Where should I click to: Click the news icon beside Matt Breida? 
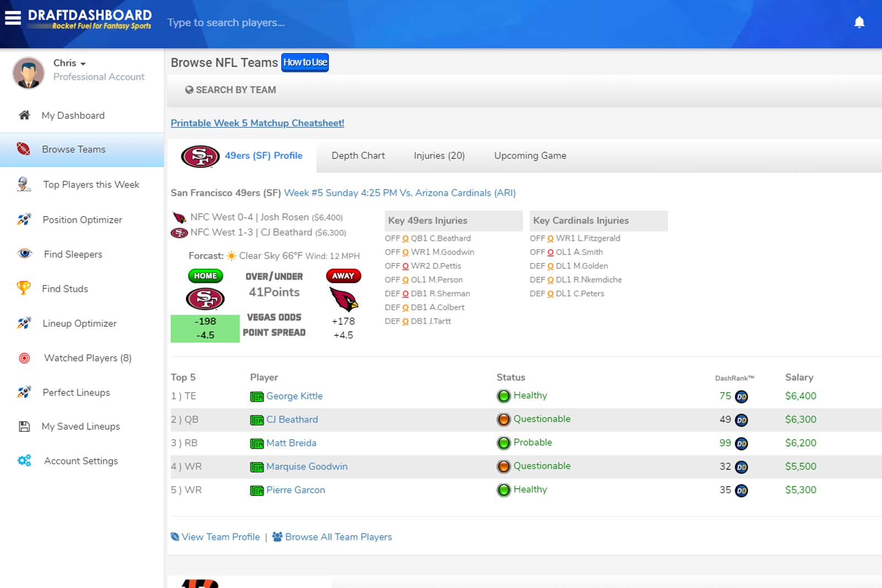[257, 444]
